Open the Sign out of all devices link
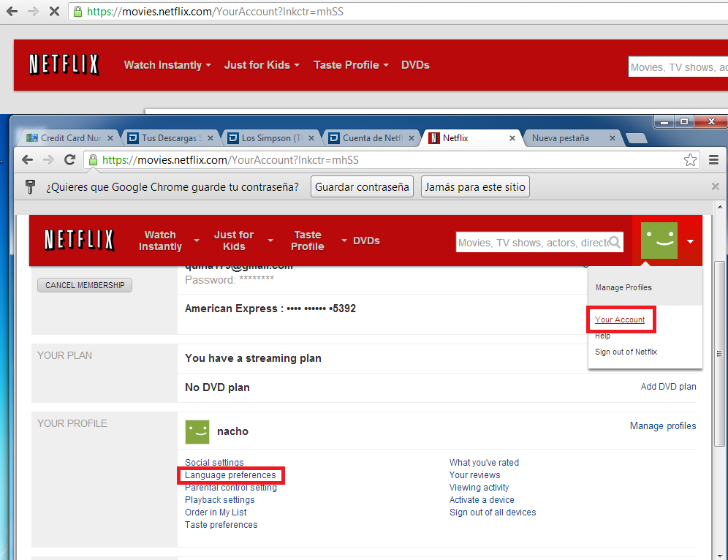The image size is (728, 560). click(492, 512)
